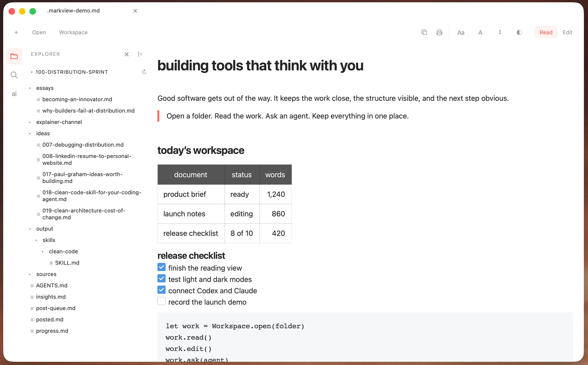Check record the launch demo checkbox
This screenshot has height=365, width=588.
click(161, 301)
